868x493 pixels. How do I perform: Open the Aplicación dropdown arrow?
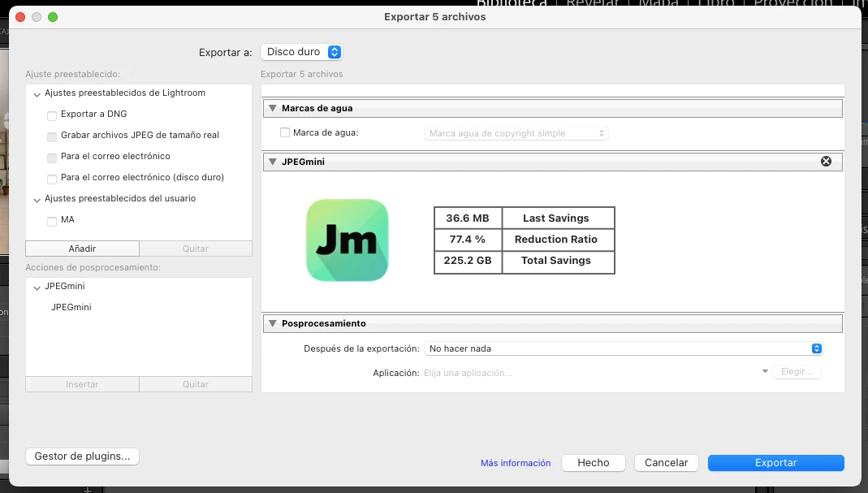(765, 371)
